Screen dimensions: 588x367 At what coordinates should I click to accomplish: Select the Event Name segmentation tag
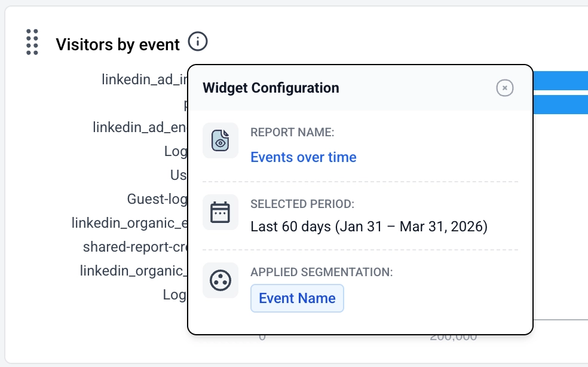pos(297,298)
